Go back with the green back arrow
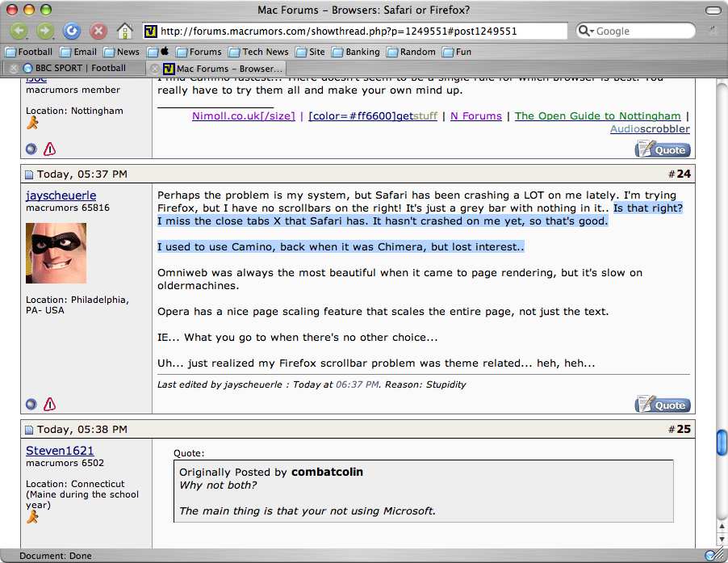Viewport: 728px width, 563px height. pos(19,32)
